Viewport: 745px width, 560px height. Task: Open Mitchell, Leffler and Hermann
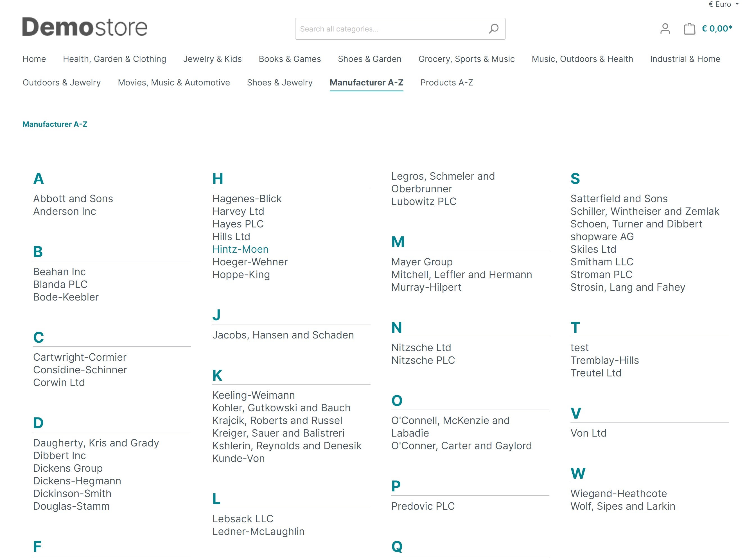pos(462,275)
